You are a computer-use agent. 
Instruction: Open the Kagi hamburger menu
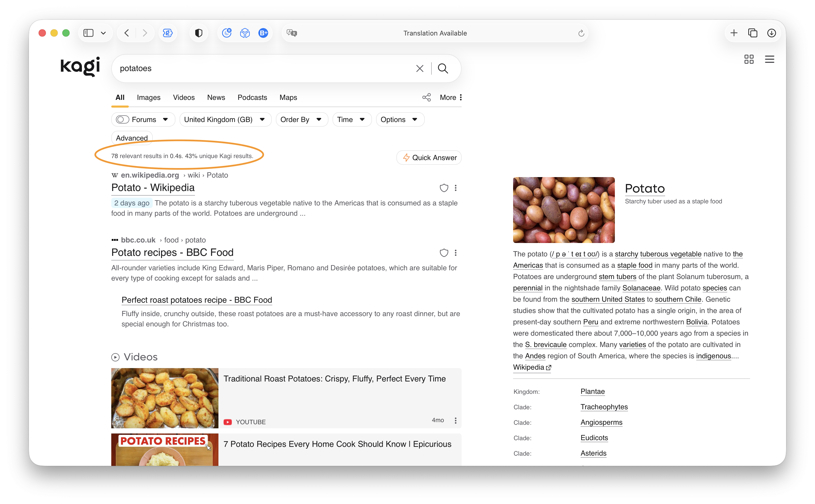tap(770, 59)
